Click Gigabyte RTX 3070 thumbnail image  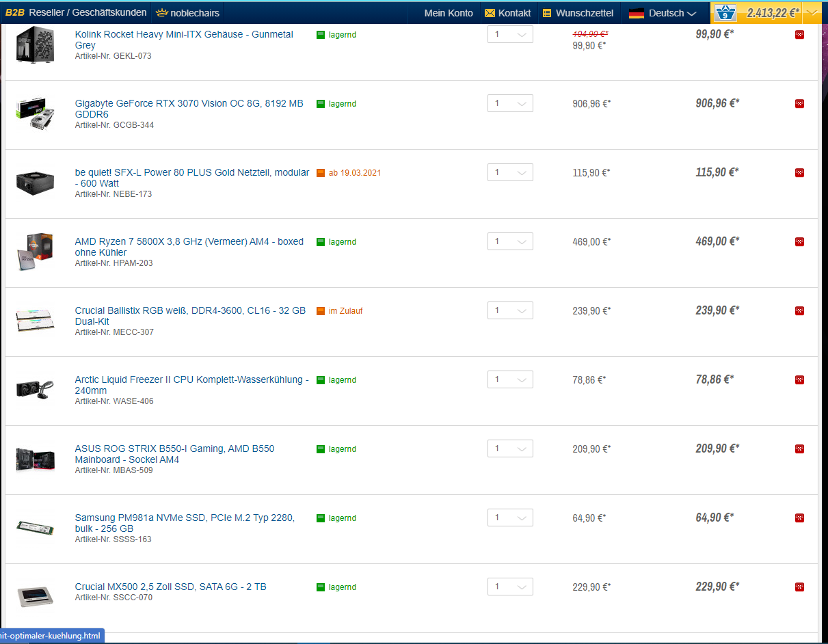[x=35, y=113]
